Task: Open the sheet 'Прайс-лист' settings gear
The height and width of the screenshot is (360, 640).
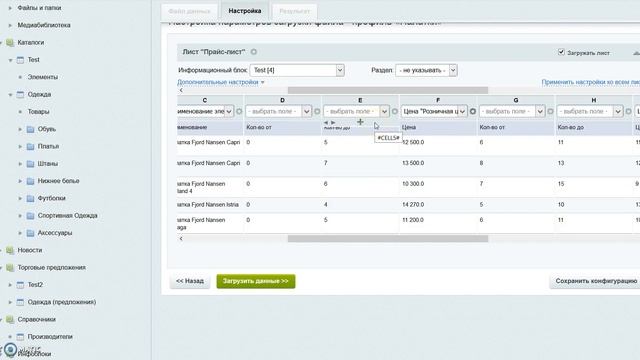Action: [x=253, y=52]
